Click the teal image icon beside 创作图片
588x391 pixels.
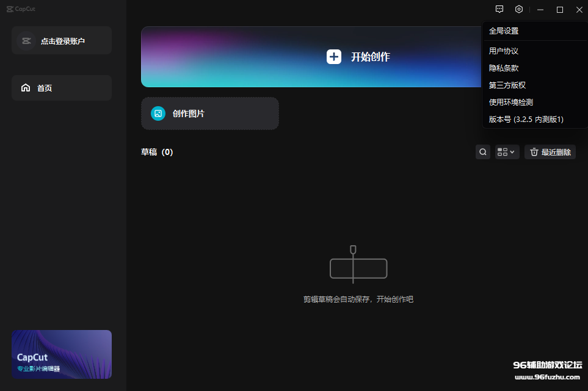click(158, 113)
